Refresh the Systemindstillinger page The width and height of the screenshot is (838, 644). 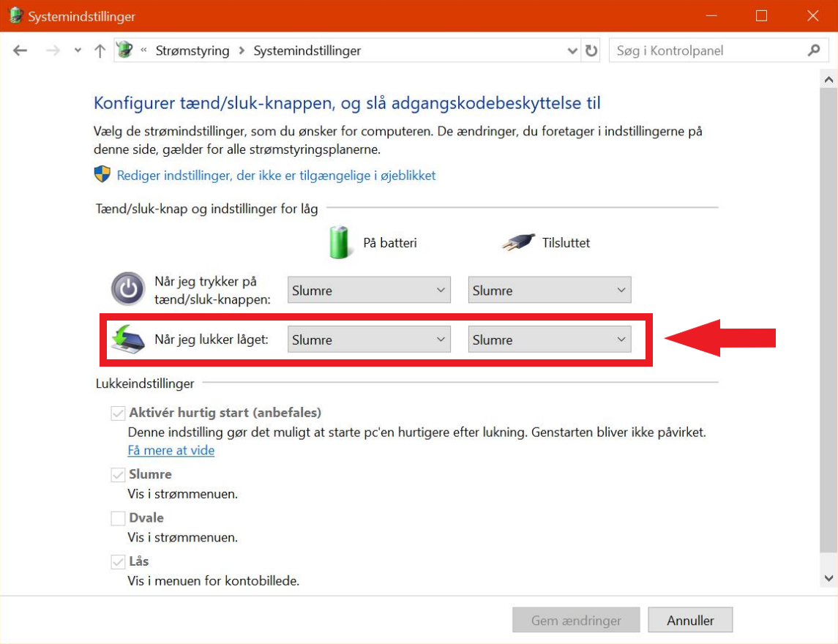(591, 50)
